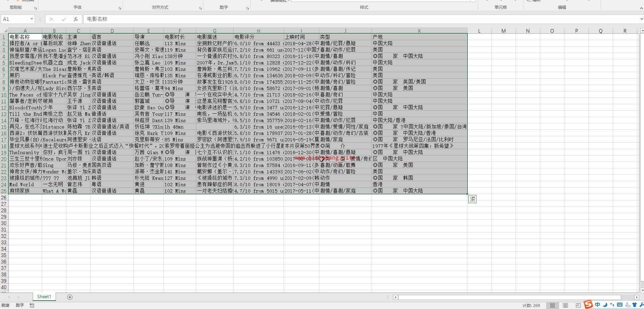Open the Sogou soft keyboard icon
The width and height of the screenshot is (644, 309).
[x=620, y=305]
